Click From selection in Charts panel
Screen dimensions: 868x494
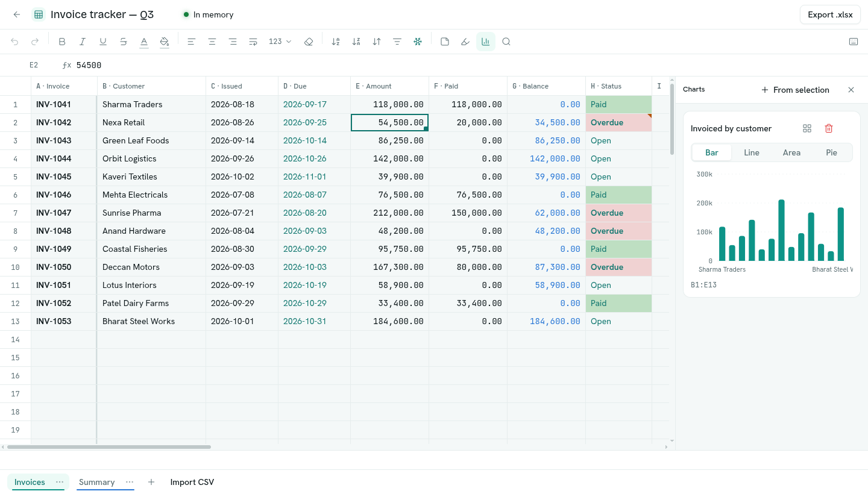[795, 90]
